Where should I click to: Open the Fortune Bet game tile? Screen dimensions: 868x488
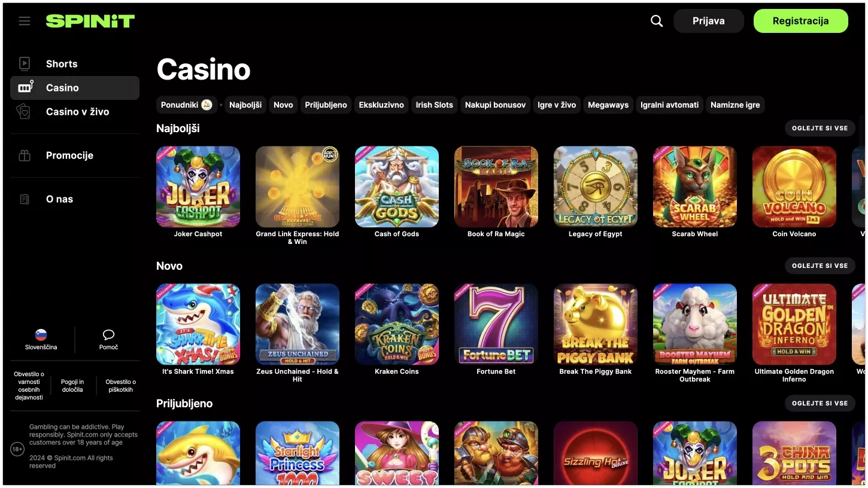(496, 324)
